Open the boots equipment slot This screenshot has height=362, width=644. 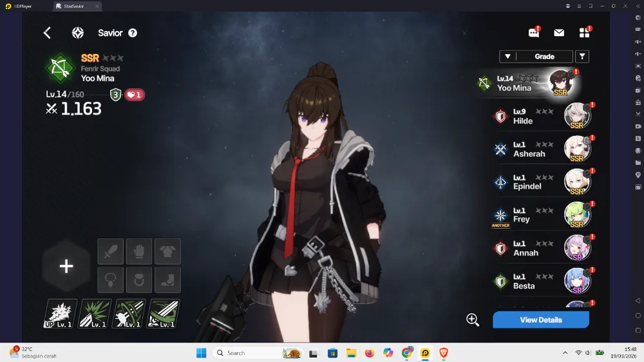point(167,280)
